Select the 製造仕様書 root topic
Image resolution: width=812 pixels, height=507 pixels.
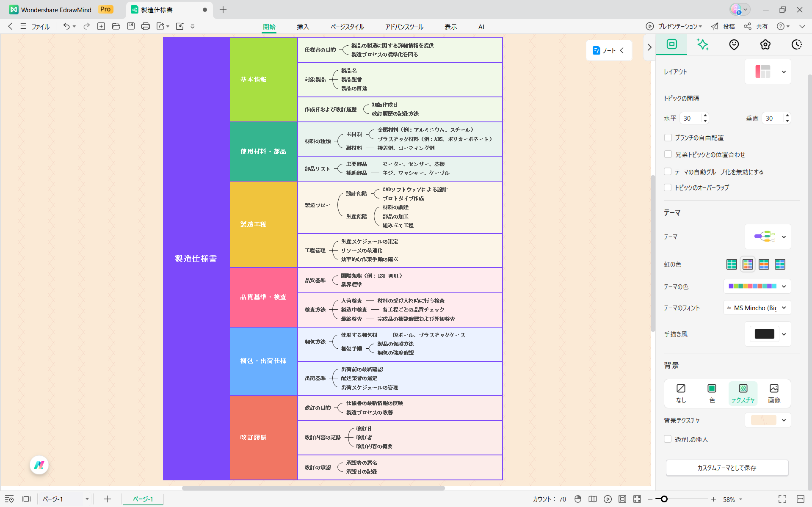click(196, 258)
